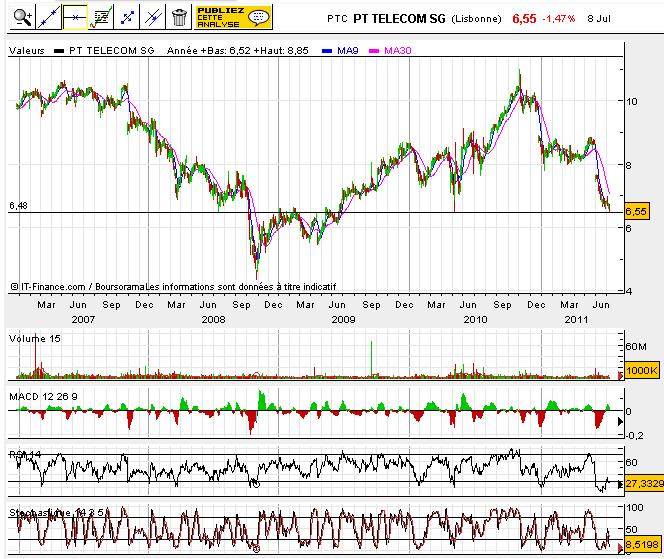The width and height of the screenshot is (664, 559).
Task: Click the MA30 legend label
Action: point(398,50)
